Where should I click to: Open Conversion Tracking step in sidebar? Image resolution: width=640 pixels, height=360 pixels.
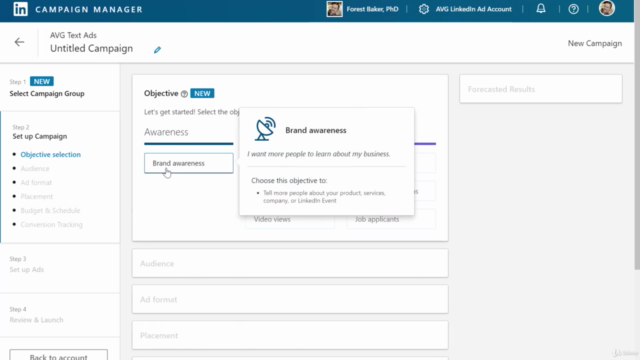pos(51,224)
